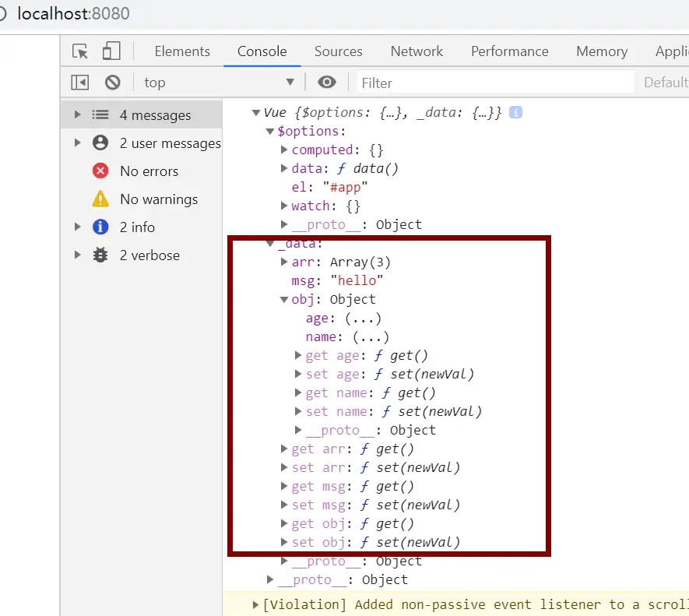689x616 pixels.
Task: Hide the console sidebar panel
Action: [80, 83]
